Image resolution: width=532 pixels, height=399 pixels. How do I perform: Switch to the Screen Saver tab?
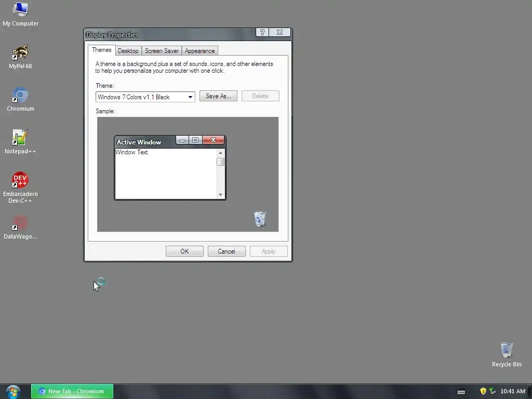coord(162,51)
